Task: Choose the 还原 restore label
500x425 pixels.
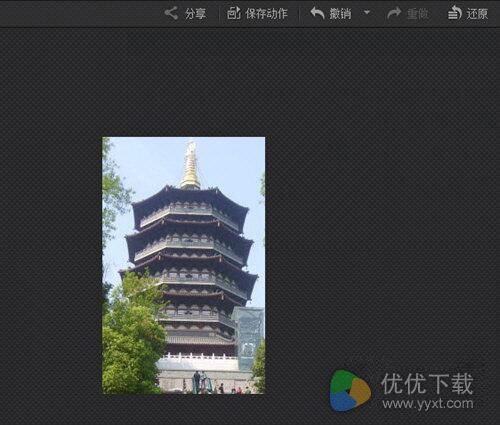Action: [x=477, y=14]
